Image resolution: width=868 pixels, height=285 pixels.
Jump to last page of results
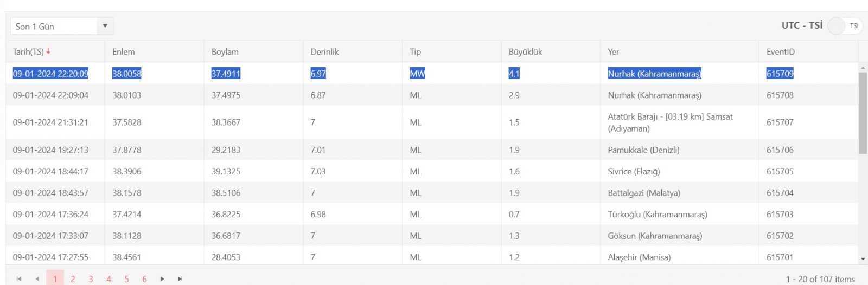(180, 279)
